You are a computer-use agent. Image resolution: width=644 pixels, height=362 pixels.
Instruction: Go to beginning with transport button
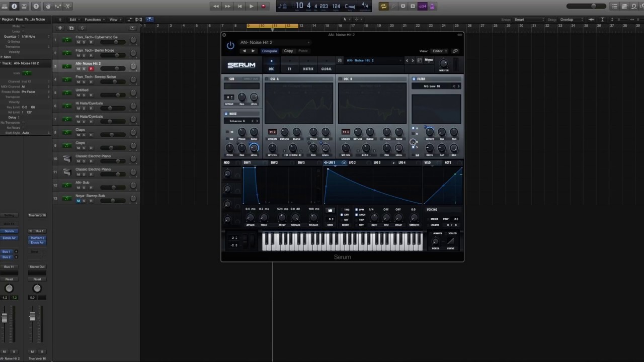click(239, 6)
